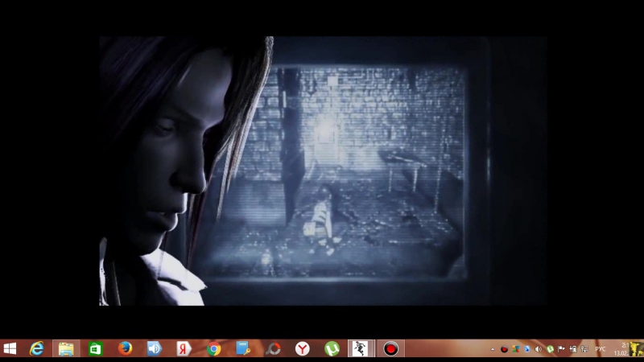Open the volume speaker tray icon
Viewport: 644px width, 362px height.
point(539,349)
